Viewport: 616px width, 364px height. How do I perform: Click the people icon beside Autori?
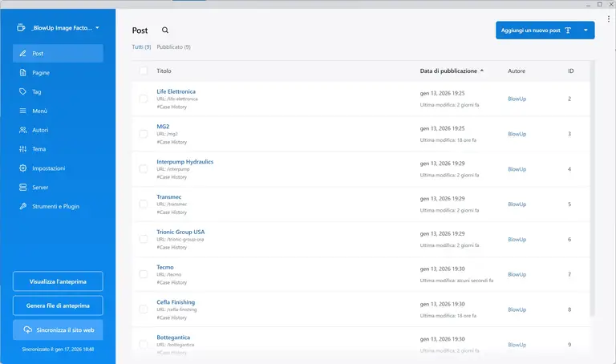(22, 130)
